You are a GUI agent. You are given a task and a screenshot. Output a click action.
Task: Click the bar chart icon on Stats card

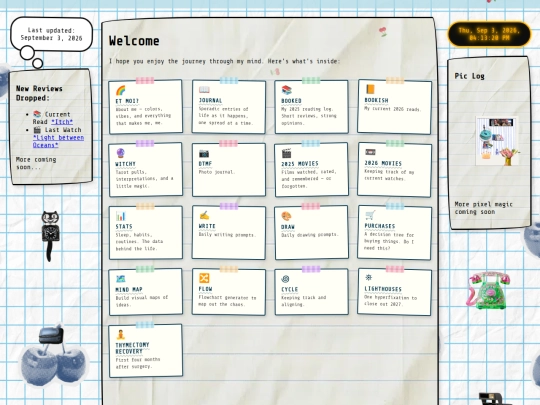click(121, 216)
